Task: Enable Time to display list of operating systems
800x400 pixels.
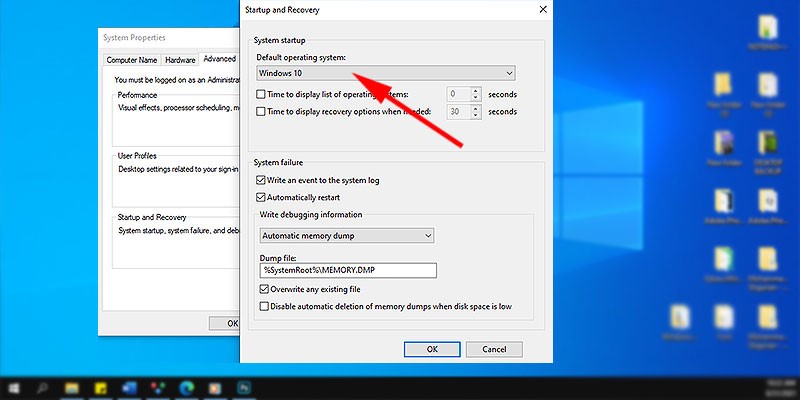Action: [261, 94]
